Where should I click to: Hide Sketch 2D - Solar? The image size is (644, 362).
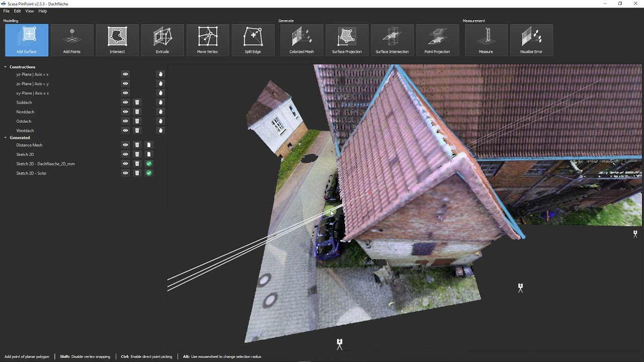(125, 173)
